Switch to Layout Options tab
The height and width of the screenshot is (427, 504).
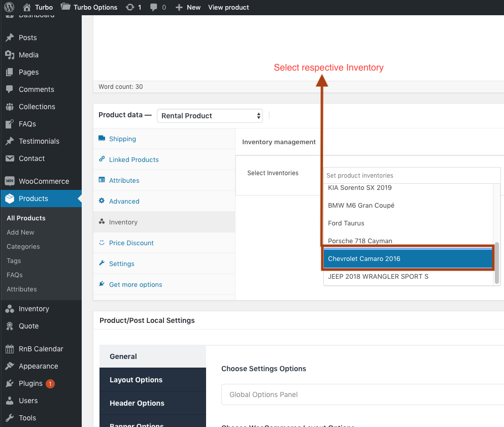point(136,380)
